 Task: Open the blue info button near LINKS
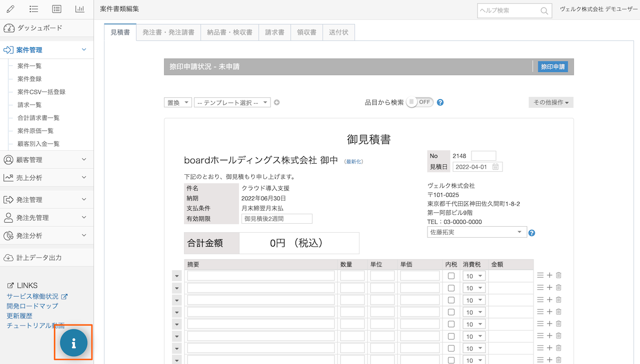tap(74, 343)
